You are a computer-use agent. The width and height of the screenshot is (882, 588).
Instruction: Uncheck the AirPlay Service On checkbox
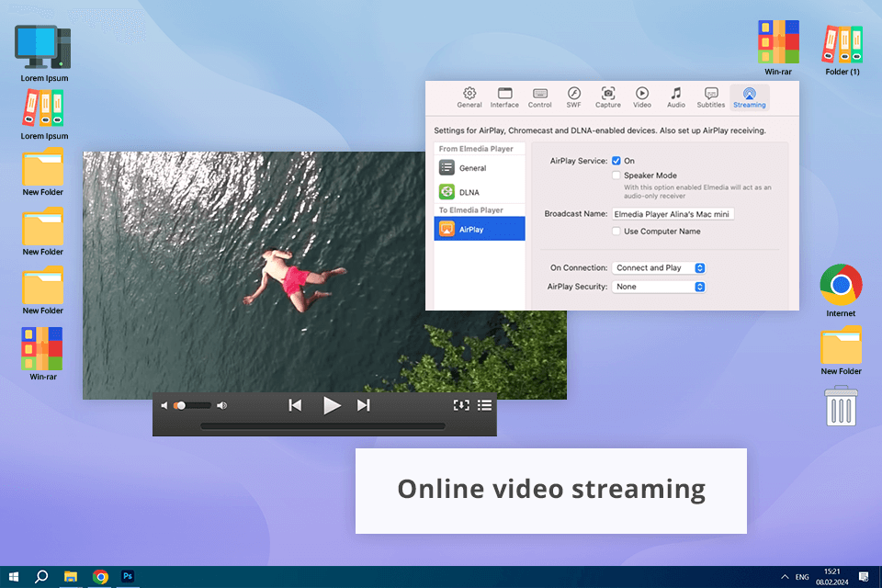click(616, 161)
